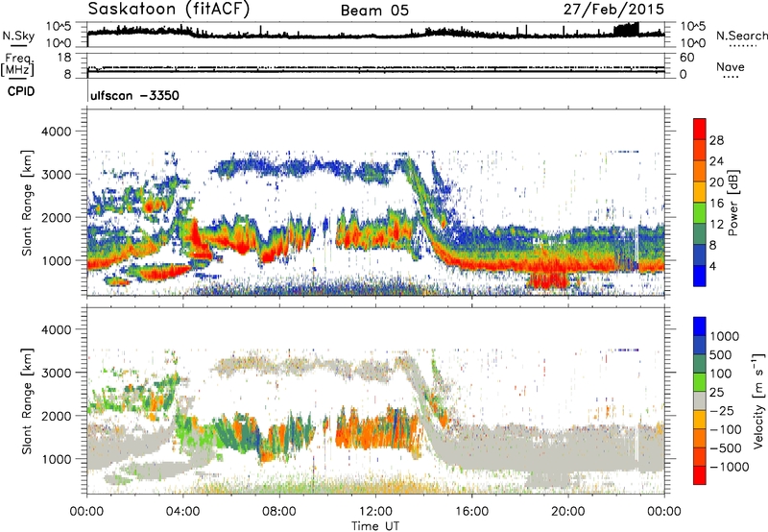Click the '16:00' time tick label

tap(471, 512)
